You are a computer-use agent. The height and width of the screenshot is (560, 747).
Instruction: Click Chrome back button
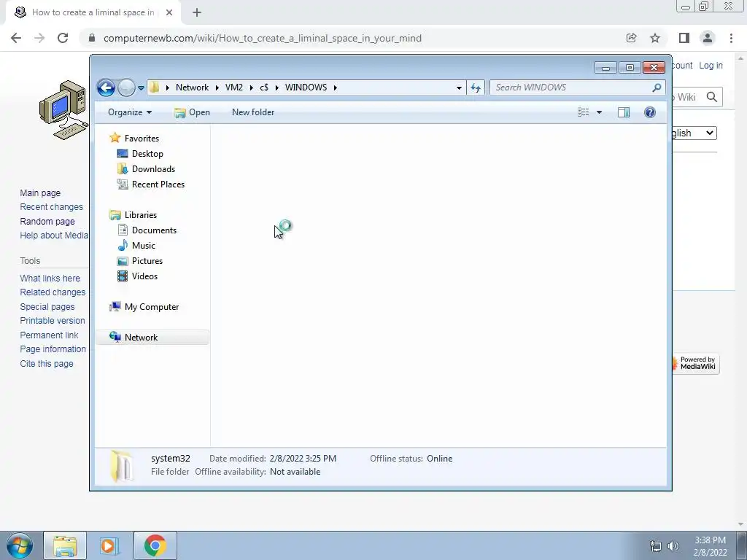pos(16,38)
